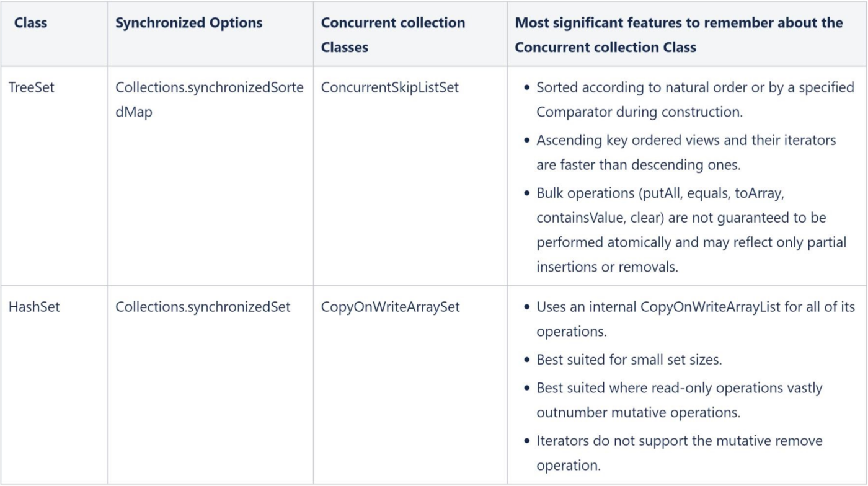The width and height of the screenshot is (868, 486).
Task: Click the "Synchronized Options" column header
Action: (188, 24)
